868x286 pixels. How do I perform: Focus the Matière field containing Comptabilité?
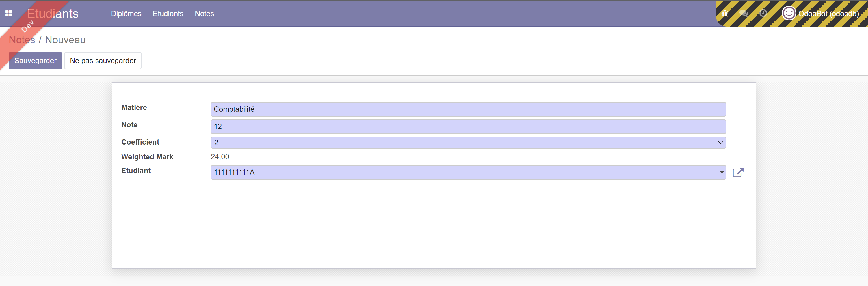click(x=468, y=109)
